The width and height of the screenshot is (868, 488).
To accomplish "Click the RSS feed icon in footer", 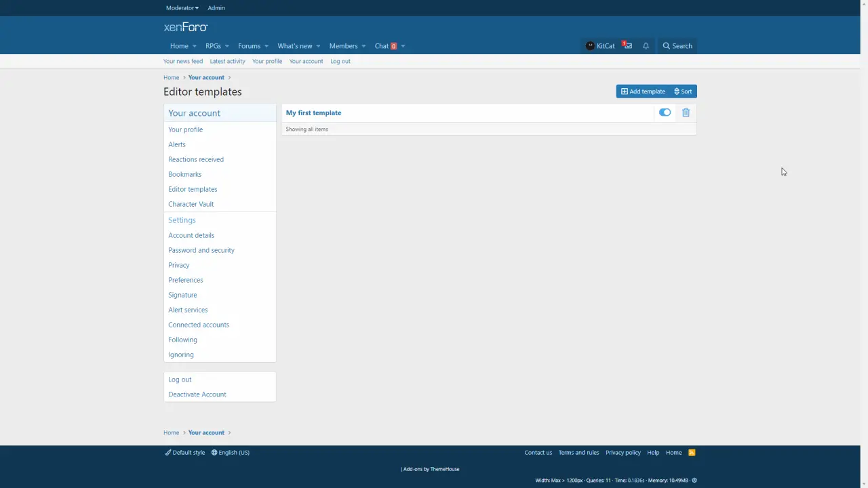I will (x=692, y=453).
